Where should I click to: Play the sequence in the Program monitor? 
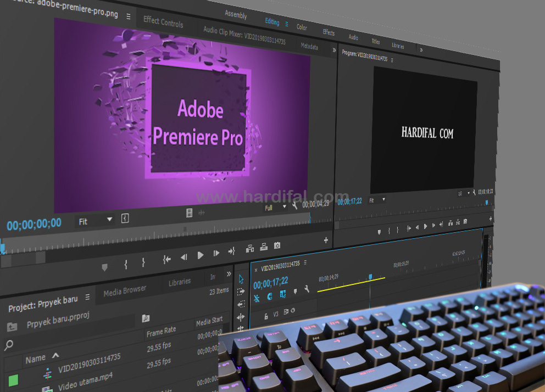pyautogui.click(x=425, y=226)
